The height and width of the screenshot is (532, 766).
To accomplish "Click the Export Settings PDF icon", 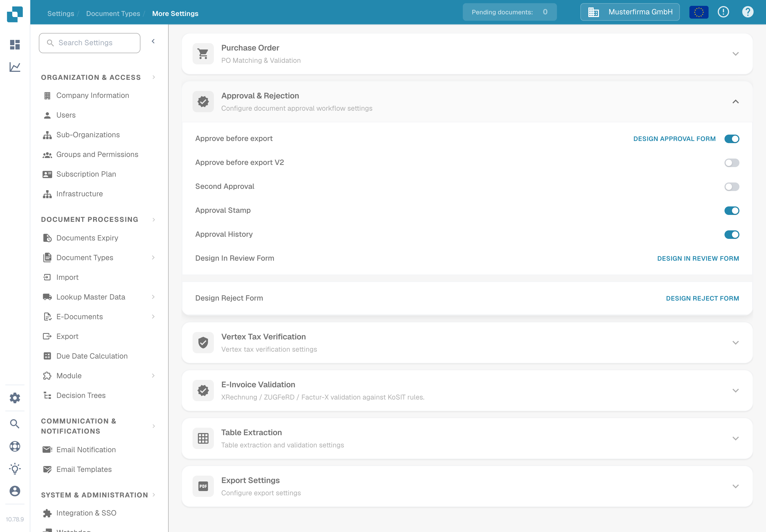I will [203, 486].
